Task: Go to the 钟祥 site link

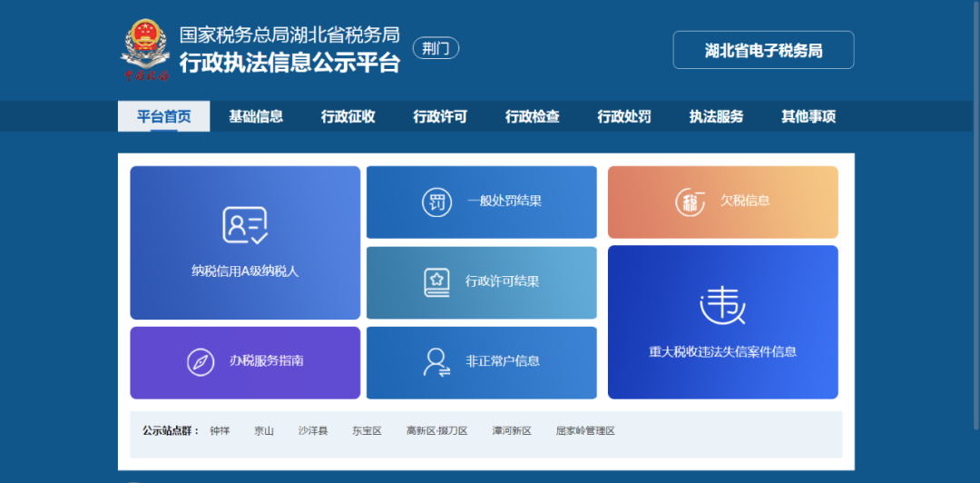Action: [x=220, y=431]
